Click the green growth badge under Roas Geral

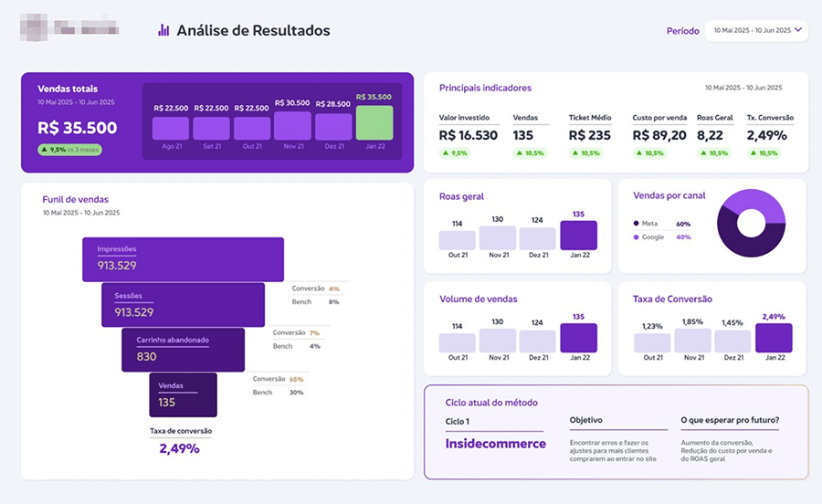coord(714,153)
